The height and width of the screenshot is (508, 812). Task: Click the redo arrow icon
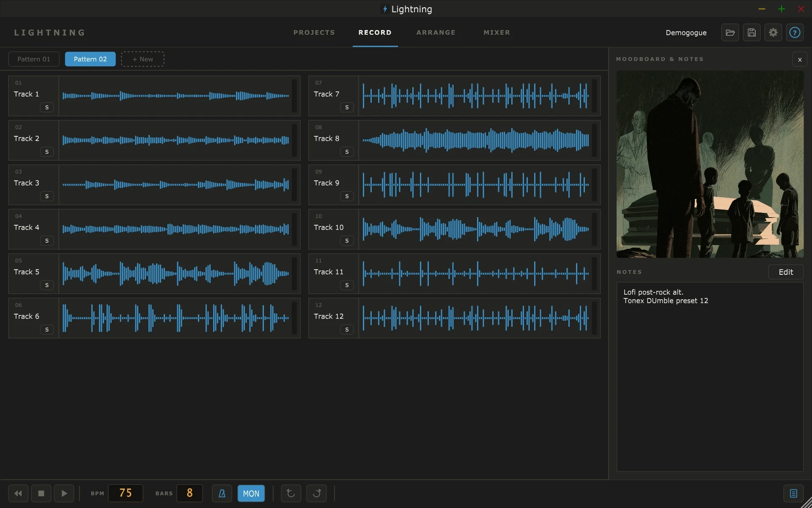pos(316,493)
